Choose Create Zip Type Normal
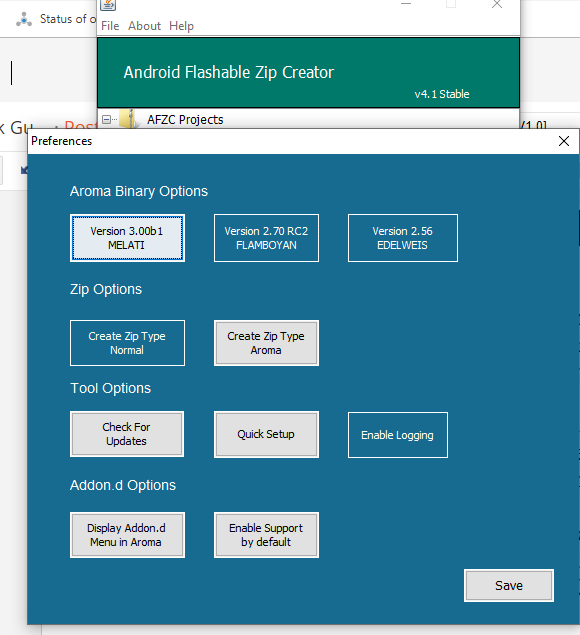Viewport: 580px width, 635px height. tap(127, 343)
